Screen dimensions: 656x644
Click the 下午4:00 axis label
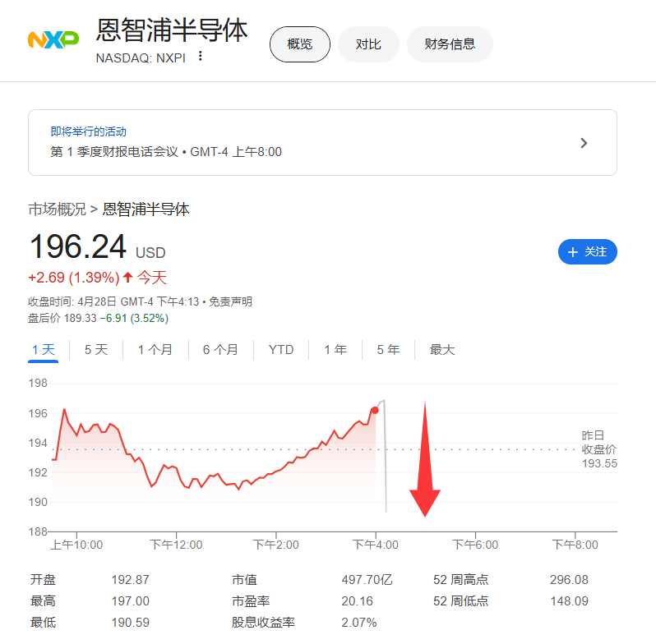[x=376, y=545]
